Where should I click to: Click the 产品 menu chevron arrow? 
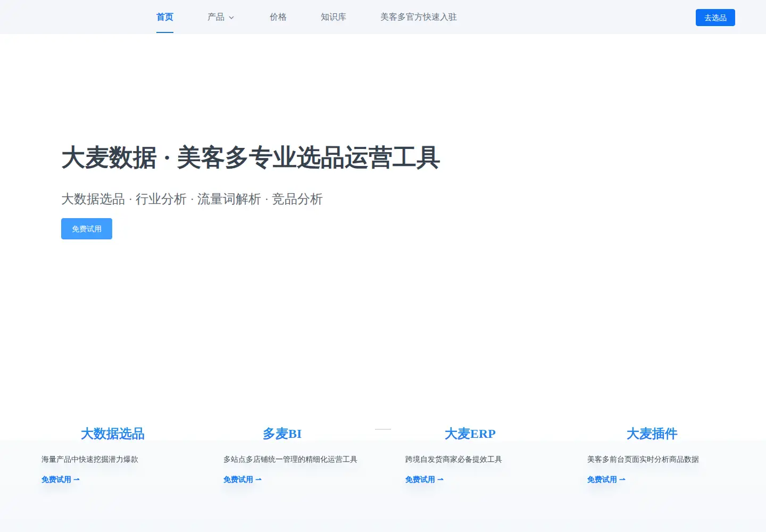point(231,18)
